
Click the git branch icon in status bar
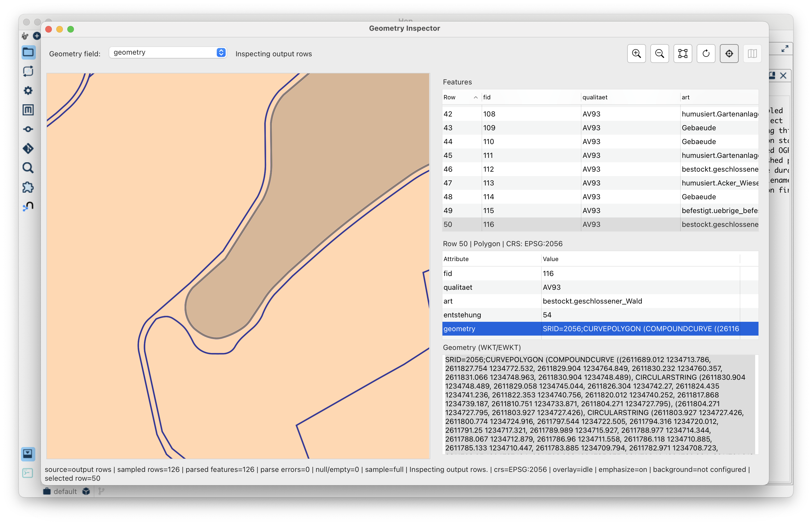pyautogui.click(x=101, y=491)
